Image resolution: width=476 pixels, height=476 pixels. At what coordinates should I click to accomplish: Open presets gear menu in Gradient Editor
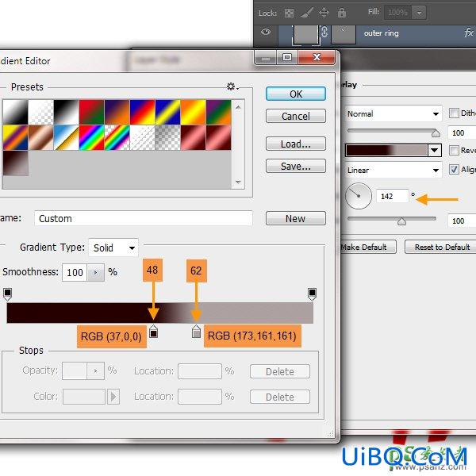pos(232,86)
